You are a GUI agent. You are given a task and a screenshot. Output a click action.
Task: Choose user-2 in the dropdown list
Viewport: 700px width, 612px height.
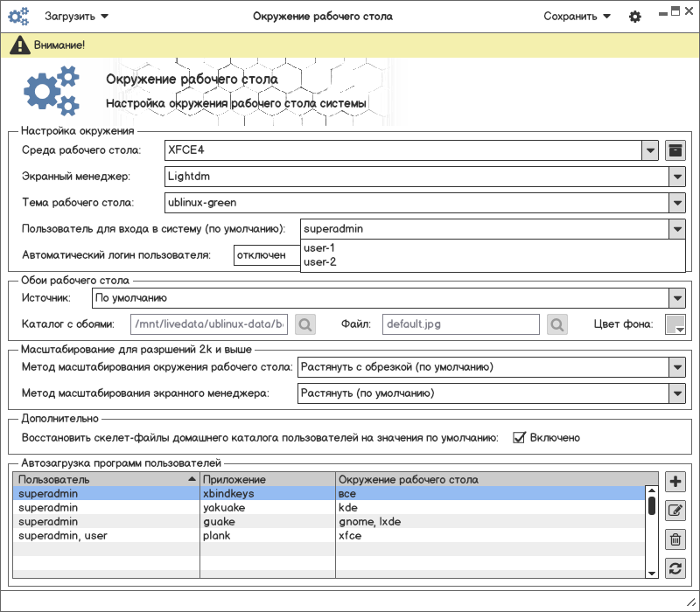pos(319,261)
